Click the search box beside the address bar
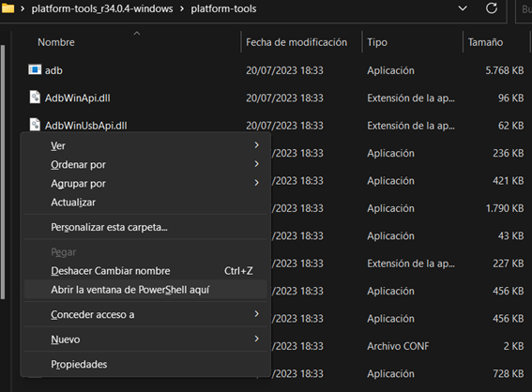Image resolution: width=532 pixels, height=392 pixels. coord(524,8)
